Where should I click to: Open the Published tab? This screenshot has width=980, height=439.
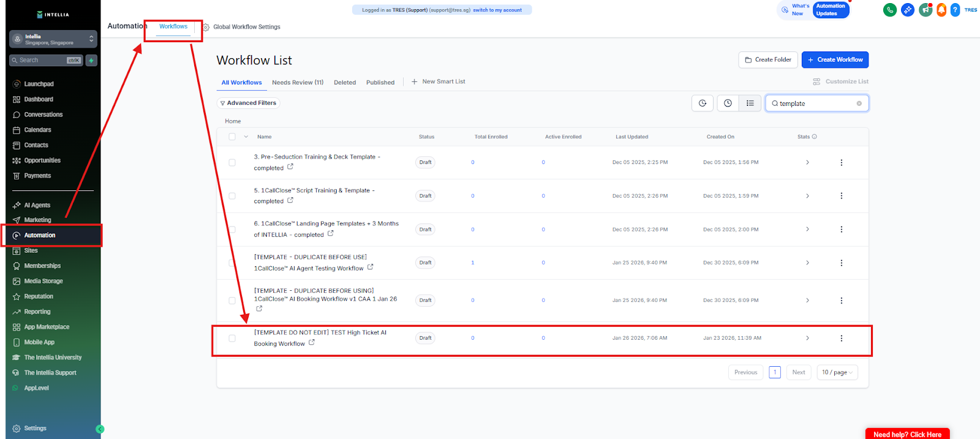click(380, 83)
